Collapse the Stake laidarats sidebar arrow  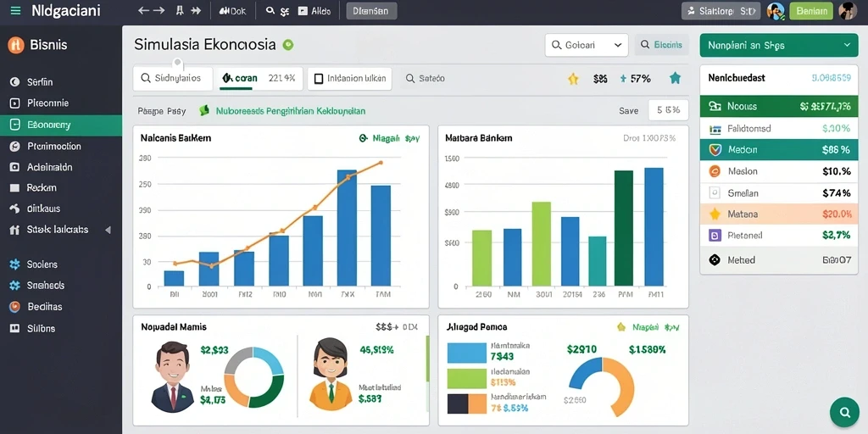(108, 230)
